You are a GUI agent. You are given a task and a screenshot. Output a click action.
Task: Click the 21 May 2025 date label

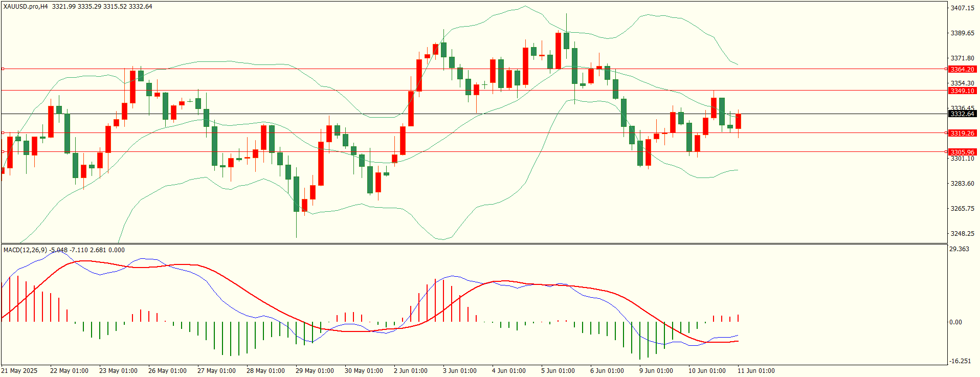coord(19,371)
